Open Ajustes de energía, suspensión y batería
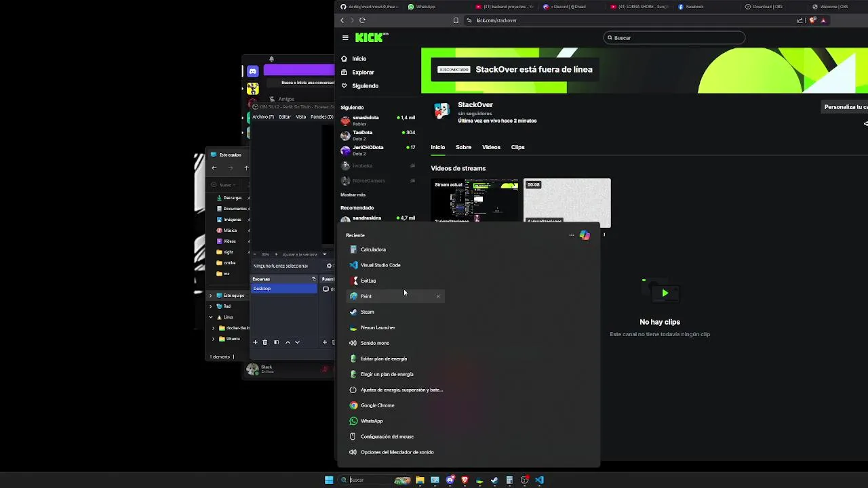This screenshot has height=488, width=868. (x=395, y=390)
